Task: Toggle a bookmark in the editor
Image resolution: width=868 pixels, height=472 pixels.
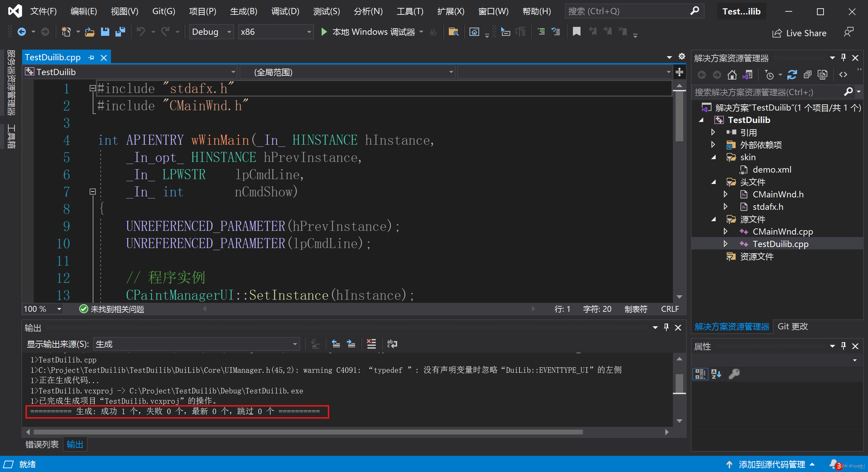Action: tap(576, 32)
